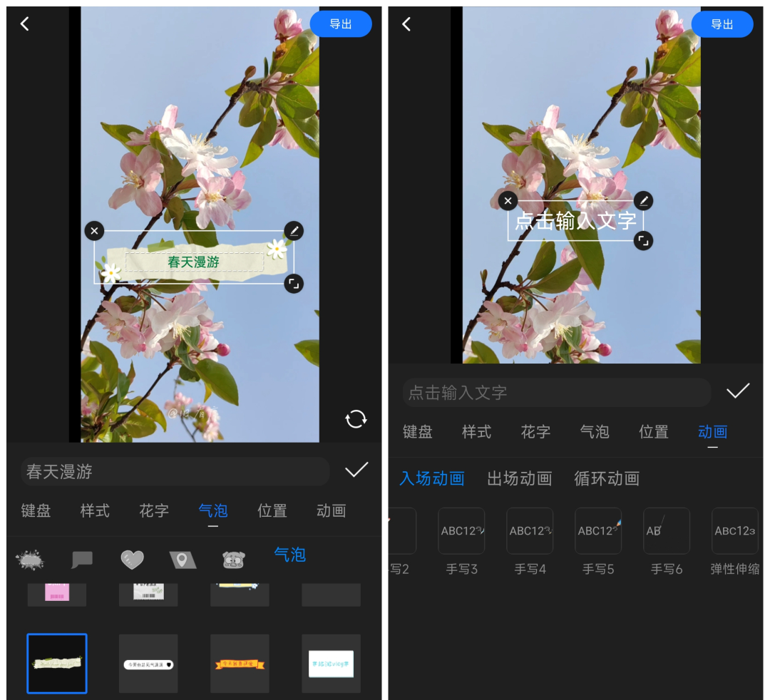770x700 pixels.
Task: Choose the barcode receipt bubble thumbnail
Action: [x=148, y=594]
